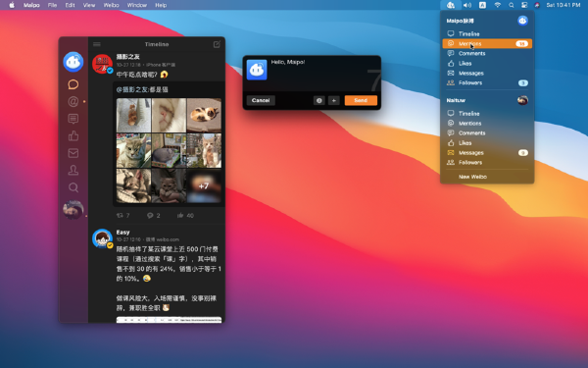Image resolution: width=588 pixels, height=368 pixels.
Task: Open the hamburger menu in the Timeline header
Action: tap(97, 44)
